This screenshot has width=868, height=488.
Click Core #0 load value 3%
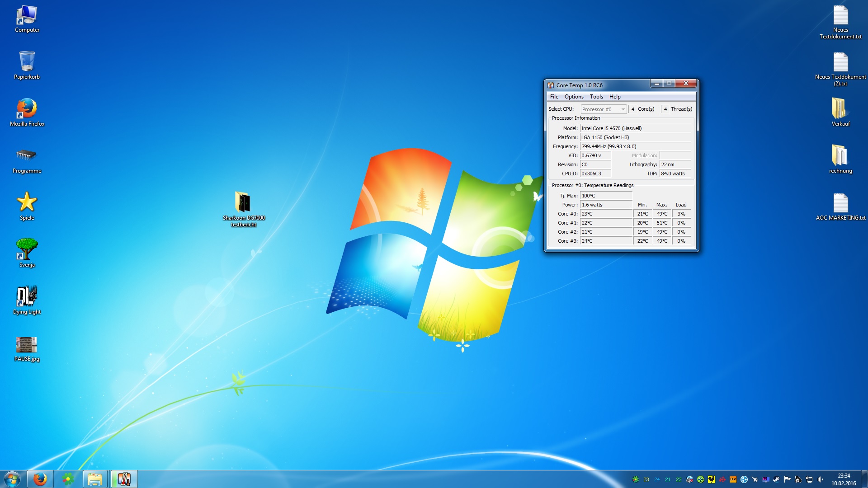point(681,214)
